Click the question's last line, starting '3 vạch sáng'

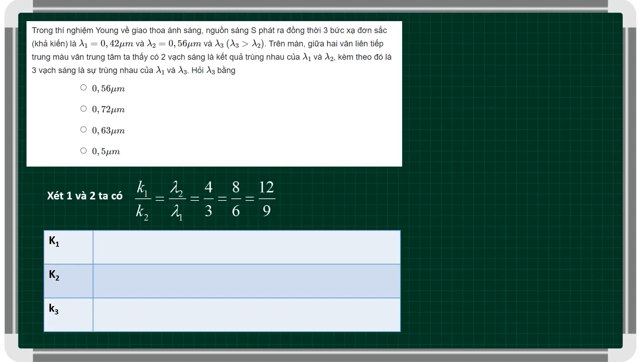[x=133, y=70]
